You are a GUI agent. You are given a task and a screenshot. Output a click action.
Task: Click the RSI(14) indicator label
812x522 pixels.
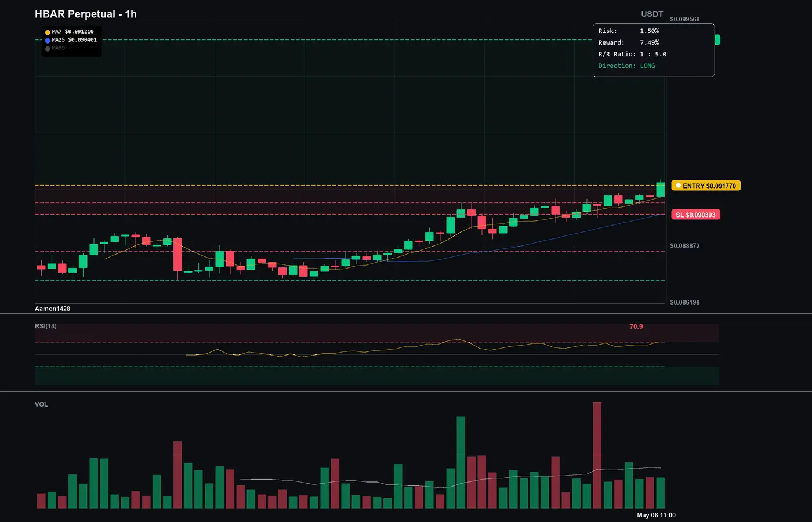click(46, 326)
